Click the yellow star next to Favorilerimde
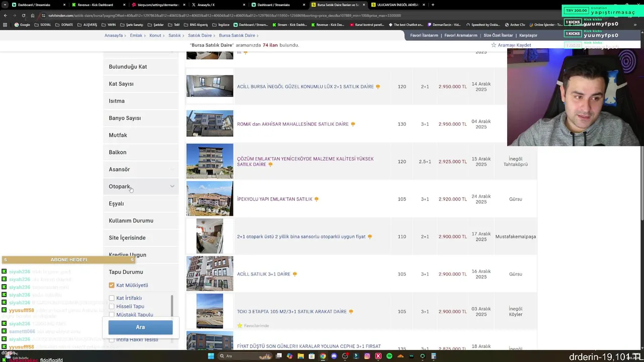The height and width of the screenshot is (362, 644). pyautogui.click(x=240, y=325)
